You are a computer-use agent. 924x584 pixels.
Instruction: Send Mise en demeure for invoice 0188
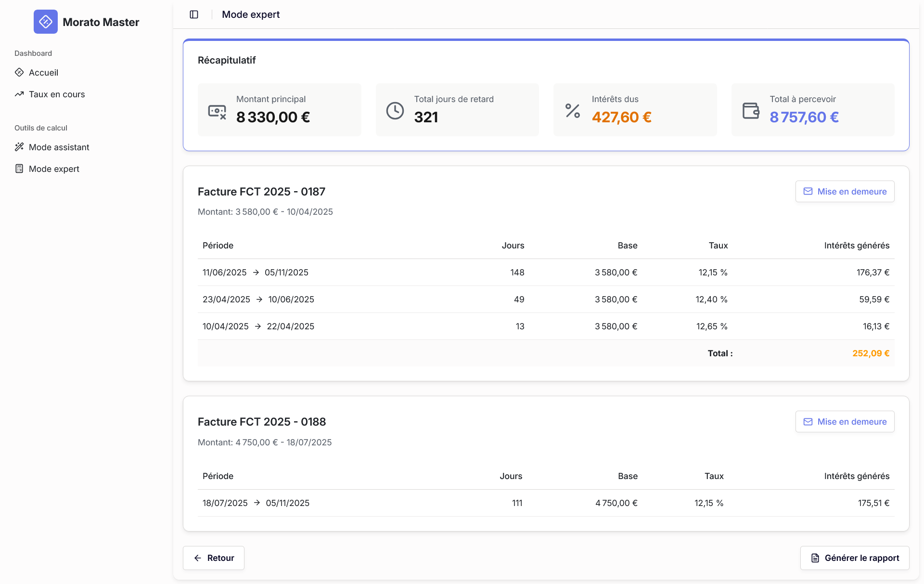click(845, 422)
